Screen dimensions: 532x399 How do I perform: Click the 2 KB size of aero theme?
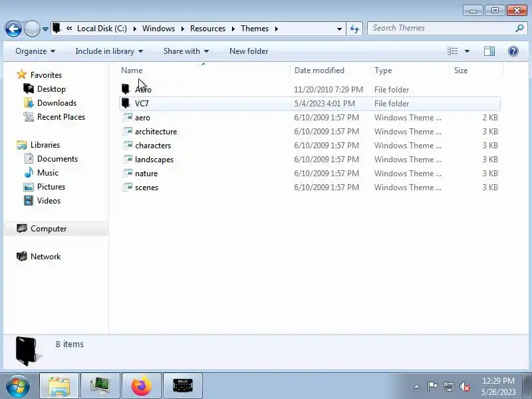click(490, 118)
